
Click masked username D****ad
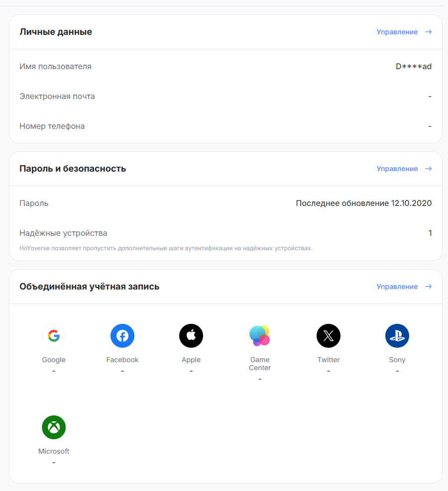click(414, 67)
